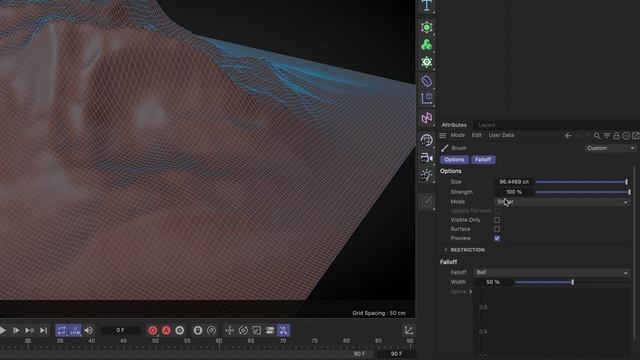Toggle Scale keying icon
This screenshot has height=360, width=640.
point(256,330)
